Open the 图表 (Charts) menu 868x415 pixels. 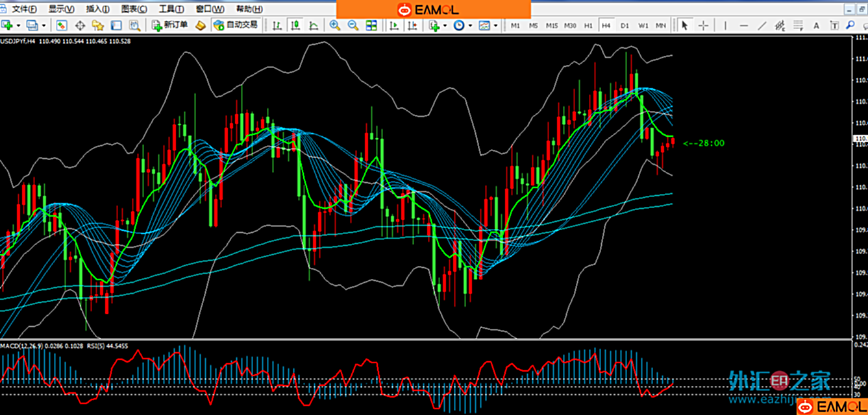tap(134, 9)
